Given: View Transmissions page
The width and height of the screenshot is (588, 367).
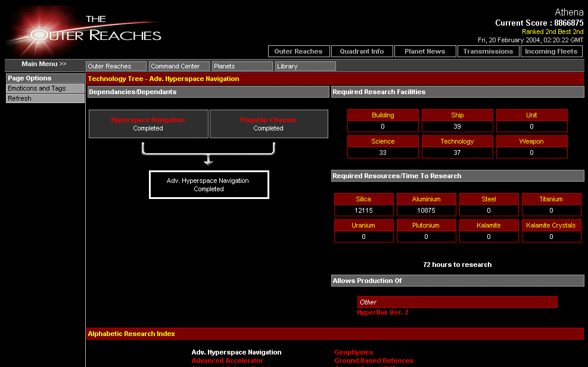Looking at the screenshot, I should (x=488, y=51).
